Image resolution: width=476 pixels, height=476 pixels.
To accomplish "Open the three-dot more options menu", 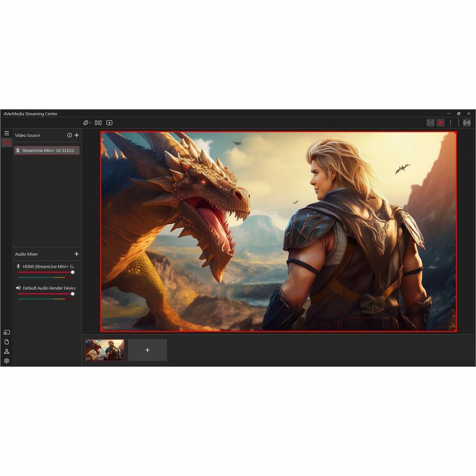I will pyautogui.click(x=451, y=123).
